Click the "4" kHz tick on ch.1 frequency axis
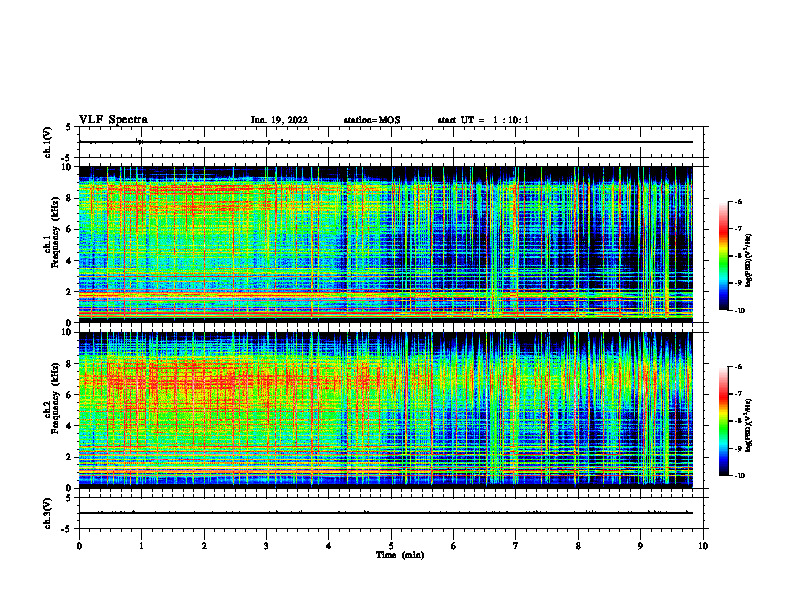This screenshot has width=792, height=612. (69, 261)
